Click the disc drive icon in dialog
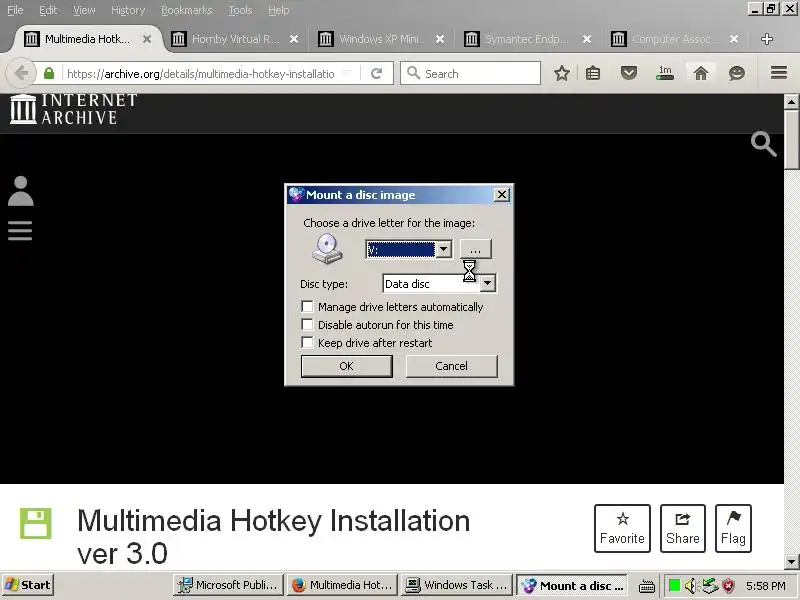This screenshot has width=800, height=600. (x=327, y=248)
